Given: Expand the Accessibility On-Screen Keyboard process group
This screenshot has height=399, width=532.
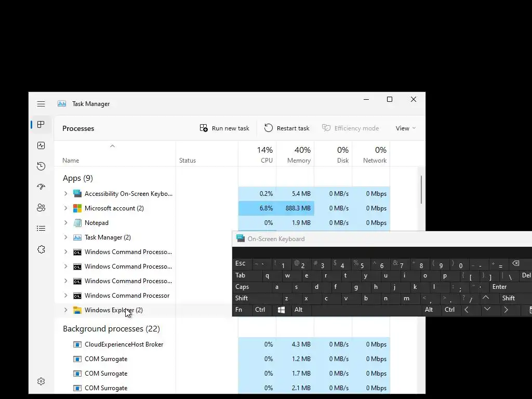Looking at the screenshot, I should point(66,193).
